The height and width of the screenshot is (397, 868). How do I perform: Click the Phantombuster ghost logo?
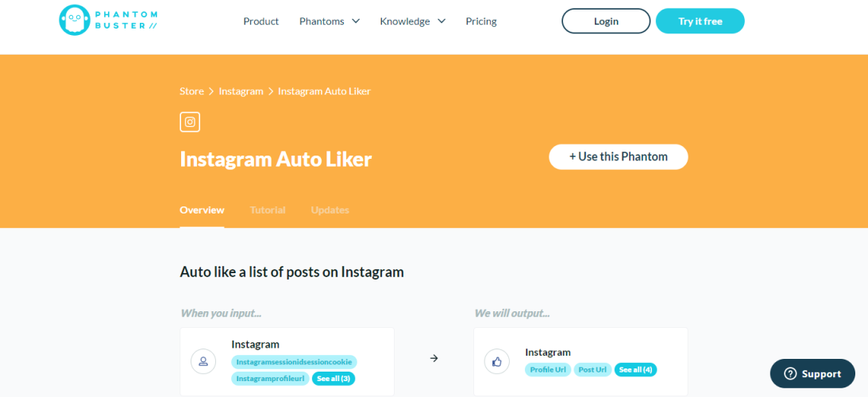tap(75, 21)
